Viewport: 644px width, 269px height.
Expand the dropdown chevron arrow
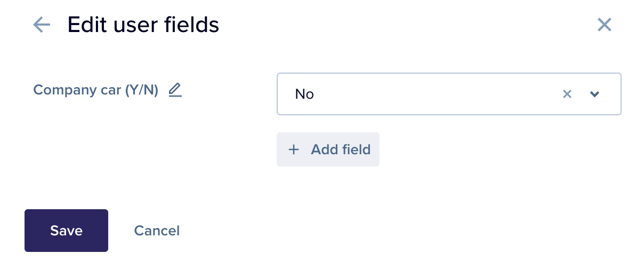coord(595,94)
